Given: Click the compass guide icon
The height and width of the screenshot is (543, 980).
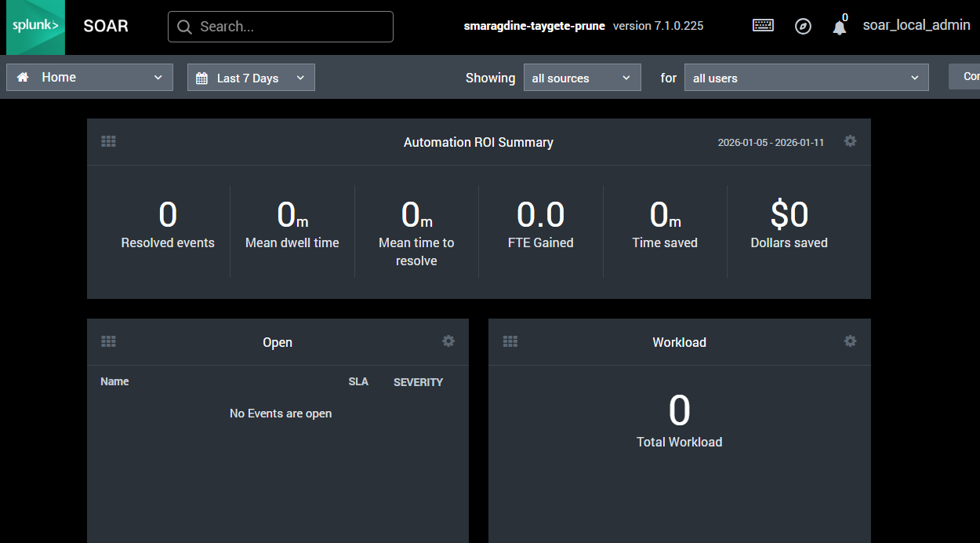Looking at the screenshot, I should (x=803, y=27).
